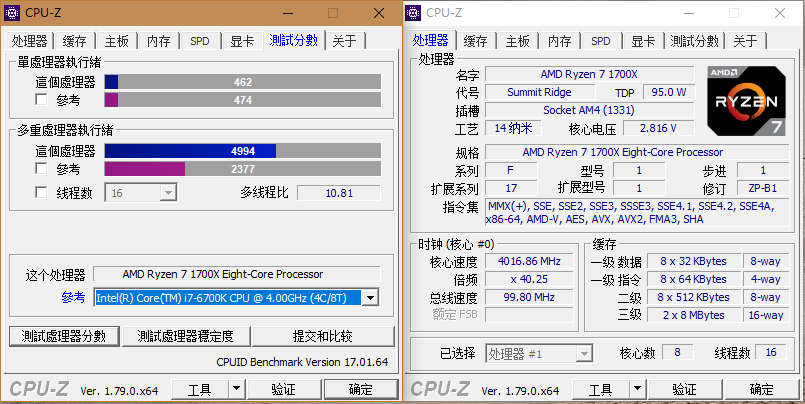Click 扩展系列 value 17
Screen dimensions: 805x404
tap(511, 188)
